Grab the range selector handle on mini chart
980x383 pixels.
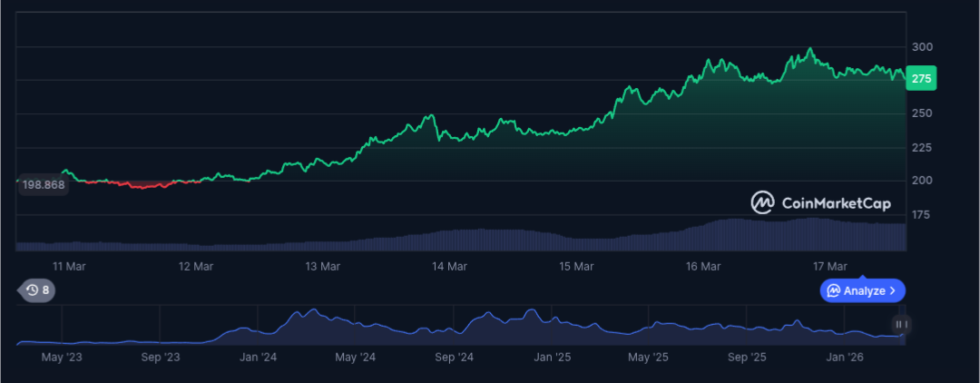pyautogui.click(x=901, y=324)
